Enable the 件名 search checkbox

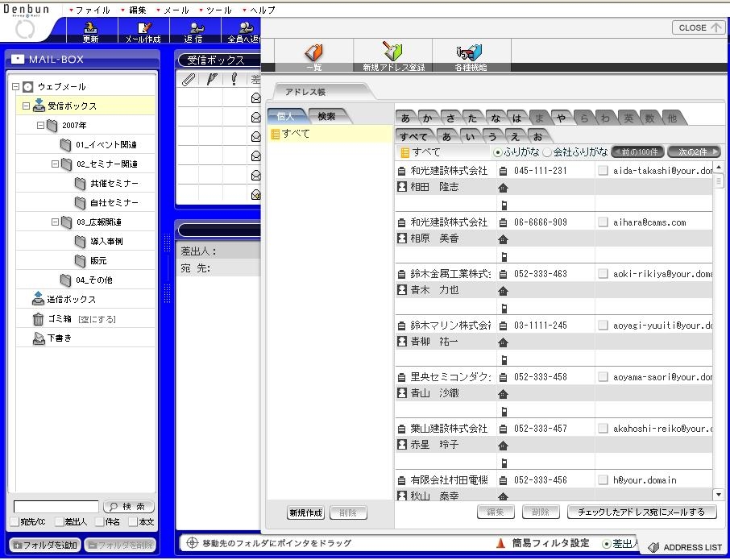coord(99,522)
